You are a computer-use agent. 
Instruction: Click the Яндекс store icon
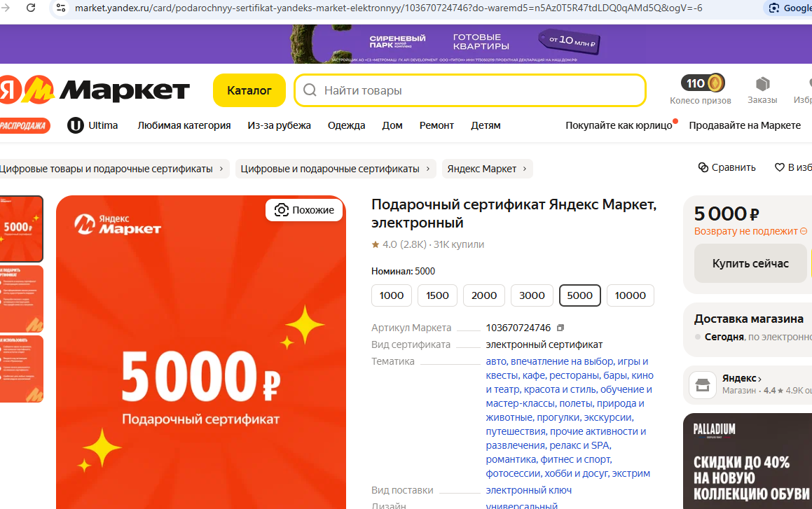703,385
